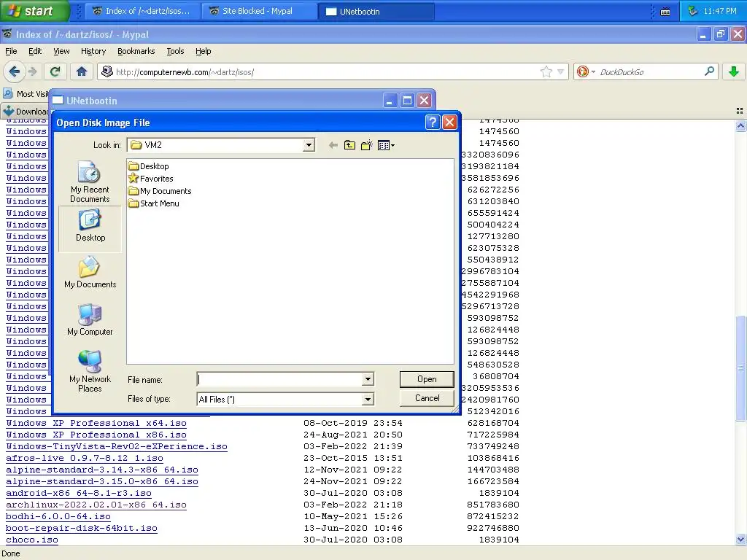Click the taskbar clock showing 11:47 PM
Image resolution: width=747 pixels, height=560 pixels.
720,11
